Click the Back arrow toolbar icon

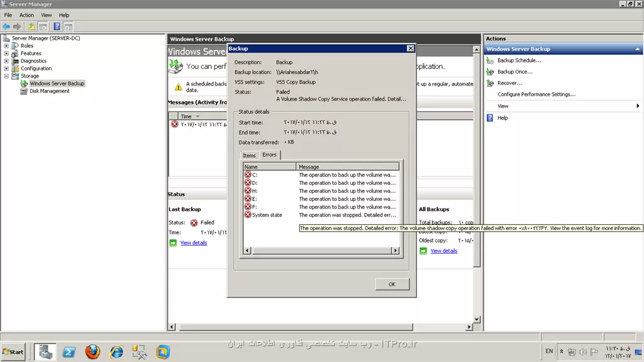coord(6,26)
